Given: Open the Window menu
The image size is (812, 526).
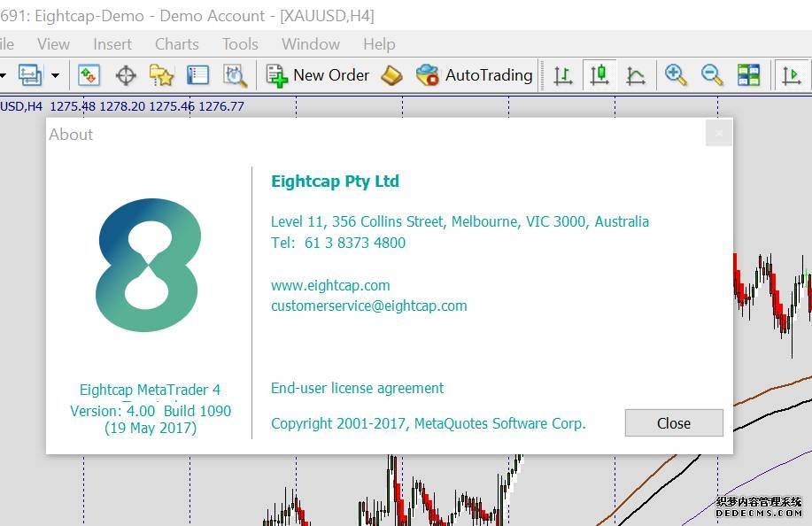Looking at the screenshot, I should tap(311, 44).
